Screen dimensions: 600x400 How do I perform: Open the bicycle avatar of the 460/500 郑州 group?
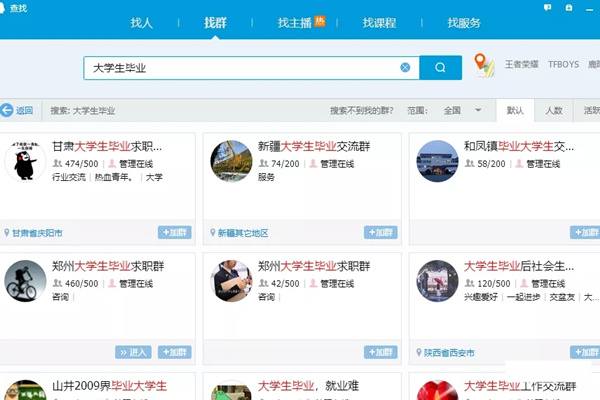24,281
